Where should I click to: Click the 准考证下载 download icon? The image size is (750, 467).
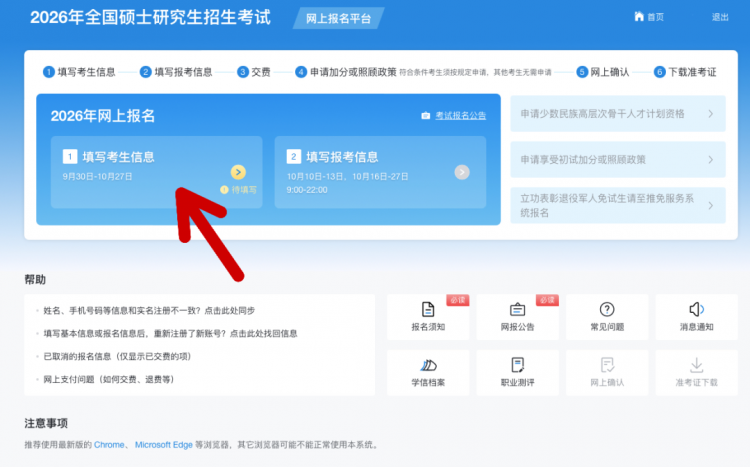696,365
